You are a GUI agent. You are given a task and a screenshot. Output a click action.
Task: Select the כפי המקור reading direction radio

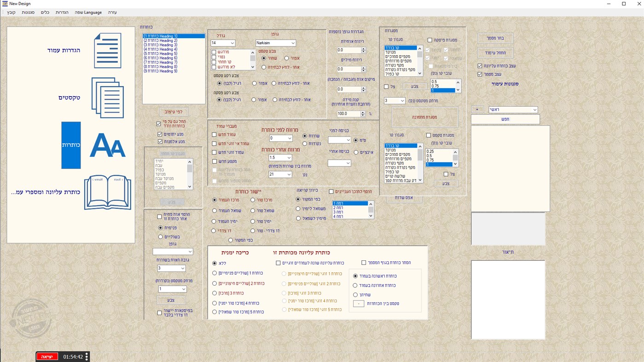pos(298,199)
